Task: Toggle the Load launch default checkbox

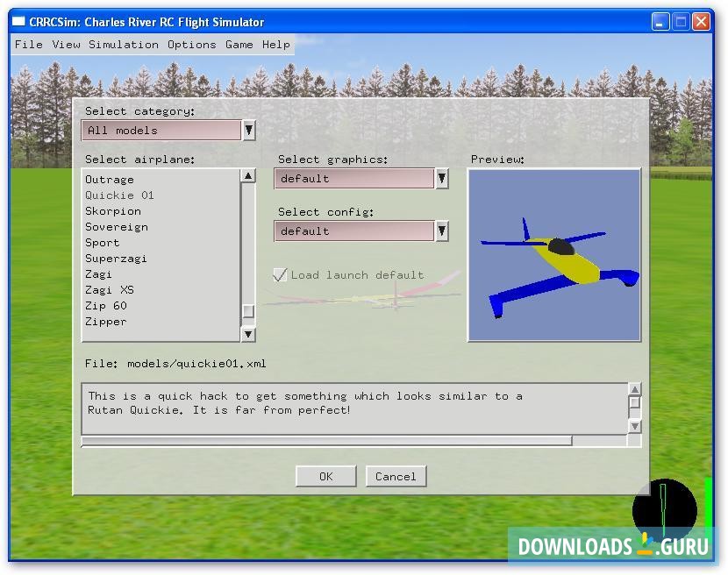Action: coord(281,274)
